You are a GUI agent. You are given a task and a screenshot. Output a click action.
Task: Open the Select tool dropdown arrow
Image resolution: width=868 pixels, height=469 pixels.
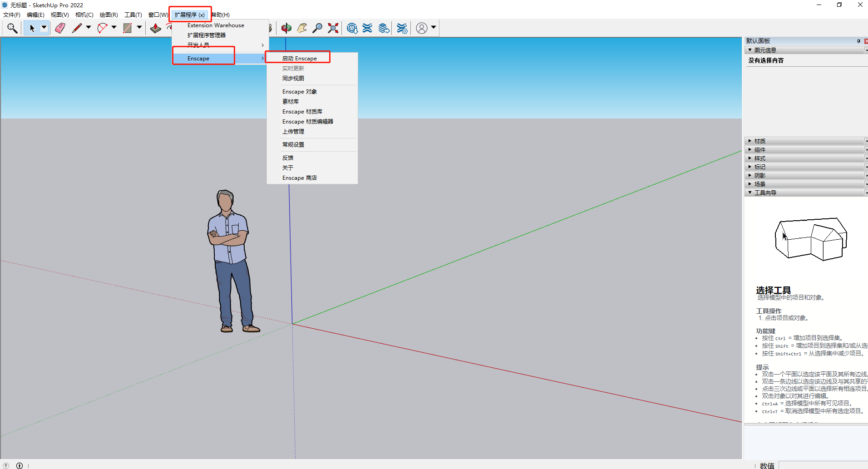pos(44,28)
